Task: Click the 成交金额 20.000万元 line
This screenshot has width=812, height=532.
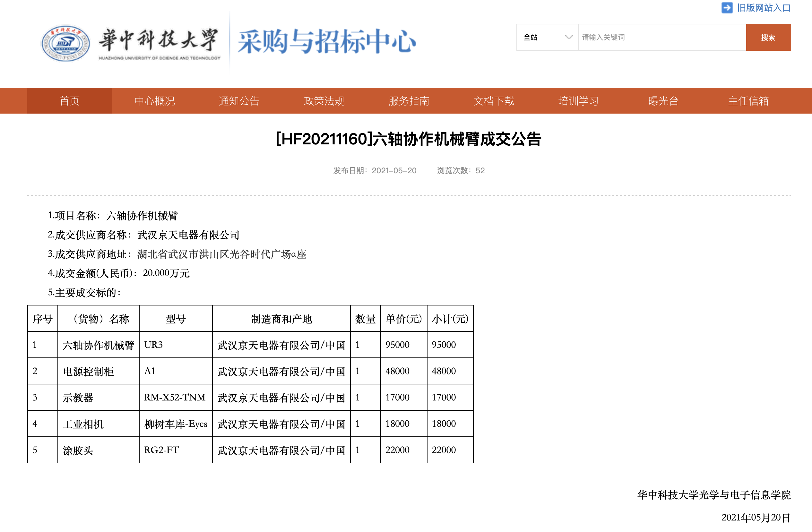Action: tap(118, 273)
